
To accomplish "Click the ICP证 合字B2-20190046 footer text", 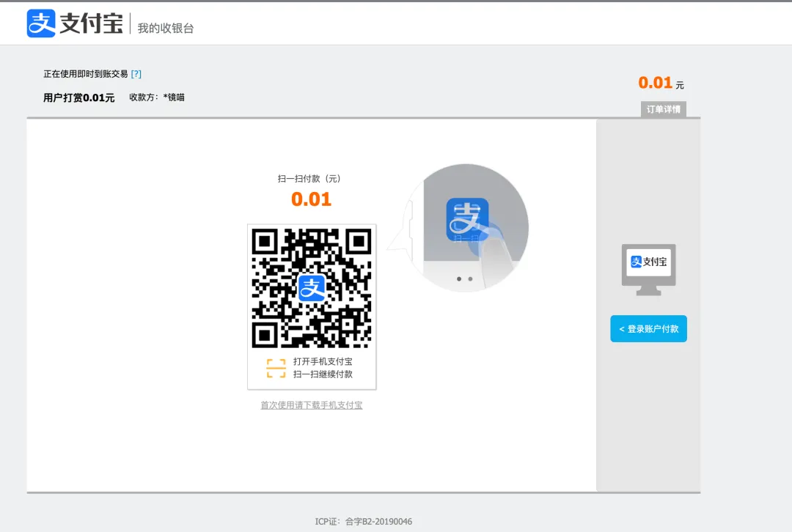I will point(364,522).
